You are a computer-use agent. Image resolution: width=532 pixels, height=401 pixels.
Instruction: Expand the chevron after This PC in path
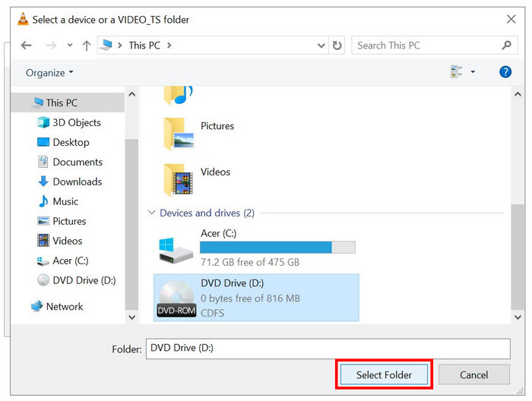(x=169, y=45)
